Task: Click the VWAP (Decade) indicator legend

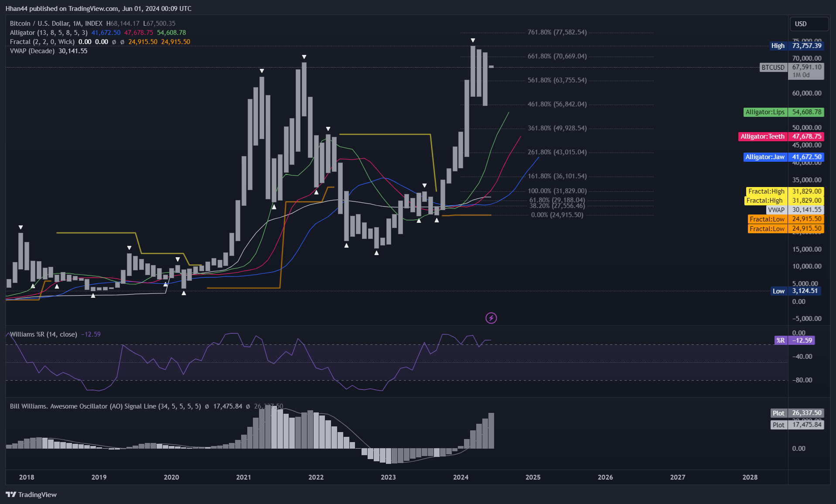Action: pyautogui.click(x=32, y=51)
